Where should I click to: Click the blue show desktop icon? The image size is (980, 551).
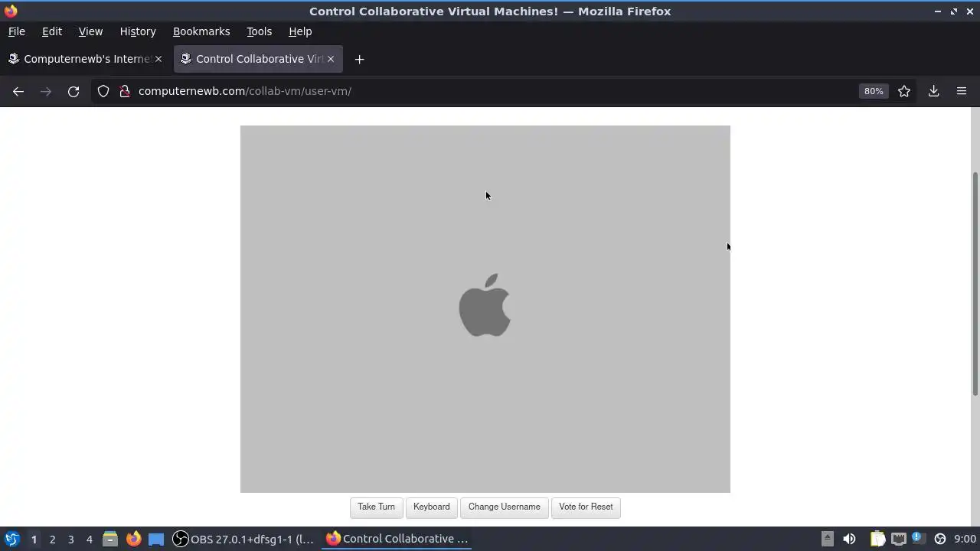156,539
